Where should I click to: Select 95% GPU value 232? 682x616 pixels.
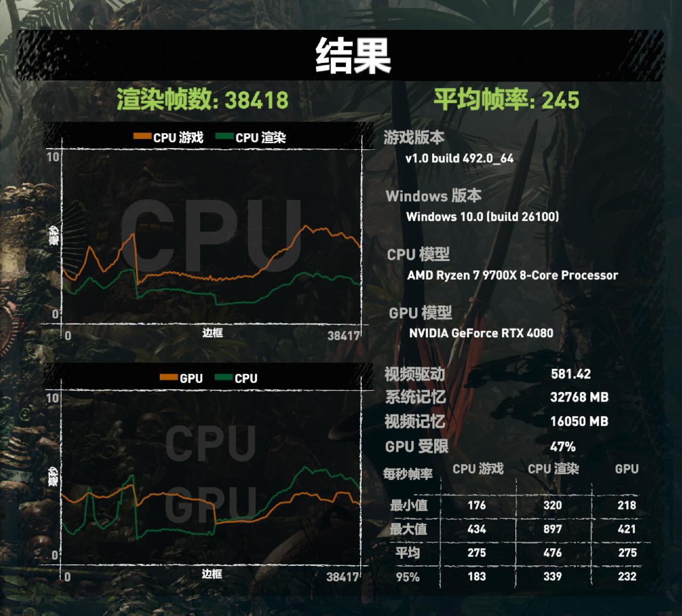pyautogui.click(x=627, y=577)
